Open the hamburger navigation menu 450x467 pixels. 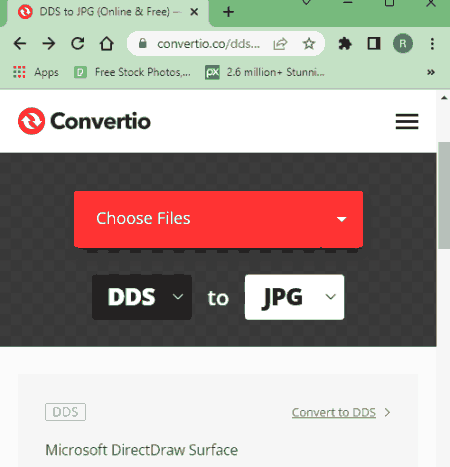pyautogui.click(x=407, y=121)
